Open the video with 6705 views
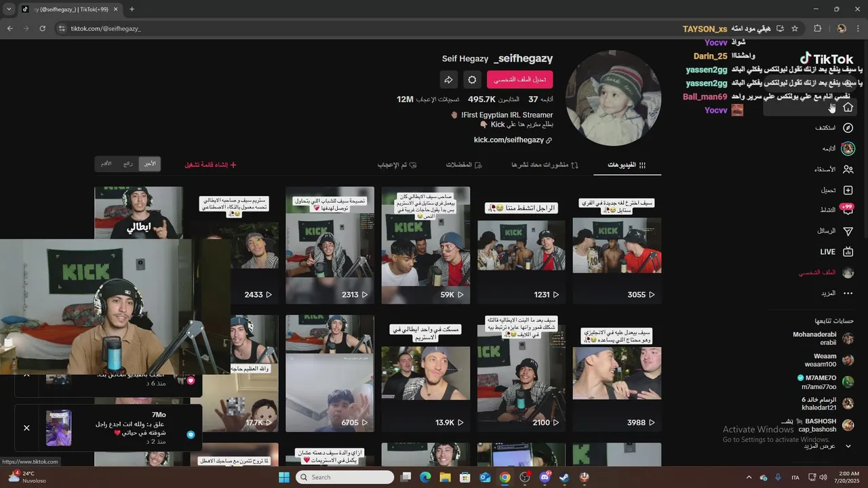 [x=330, y=373]
